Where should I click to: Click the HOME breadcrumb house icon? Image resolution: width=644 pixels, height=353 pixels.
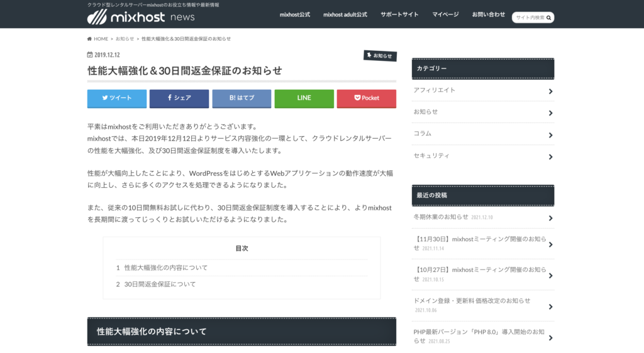click(89, 39)
